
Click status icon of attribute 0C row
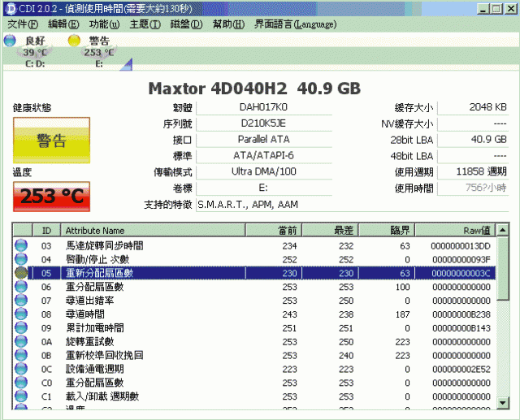click(x=21, y=369)
